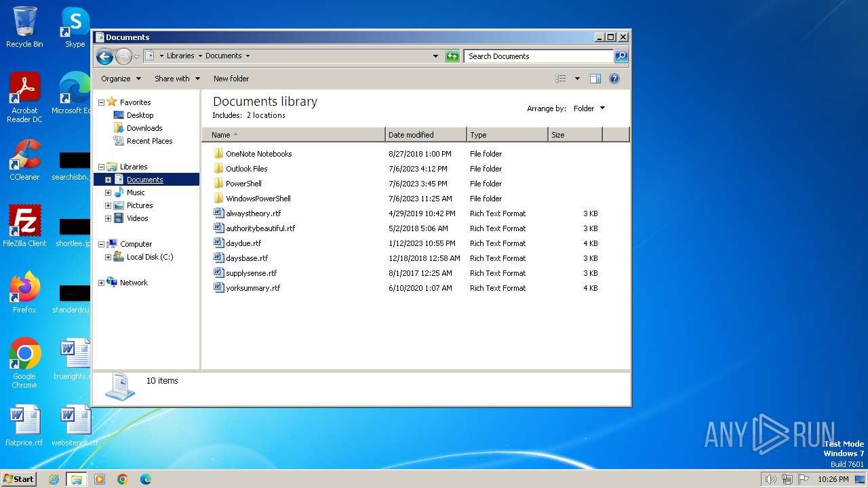Click the New folder button
Screen dimensions: 868x488
click(231, 79)
